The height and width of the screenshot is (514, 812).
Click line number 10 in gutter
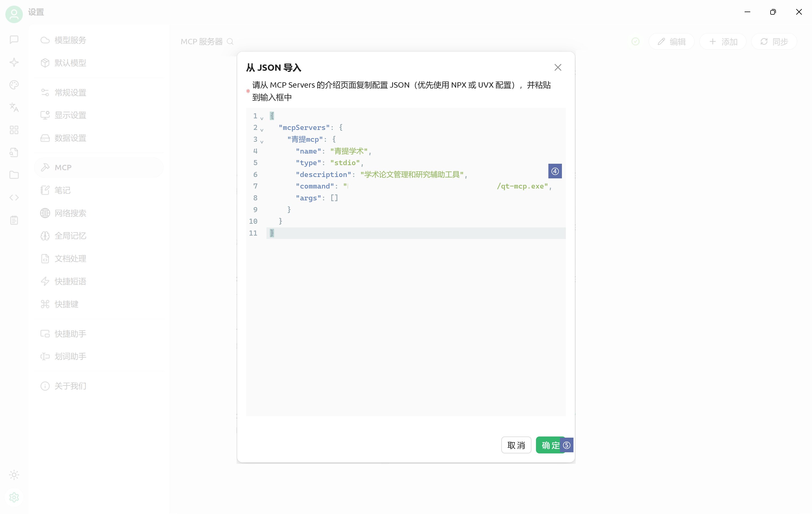[253, 221]
